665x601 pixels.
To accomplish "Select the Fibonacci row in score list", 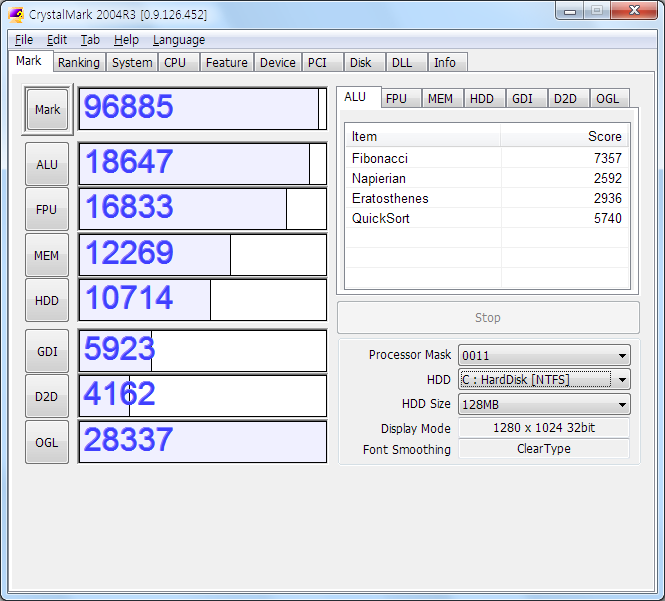I will (487, 158).
